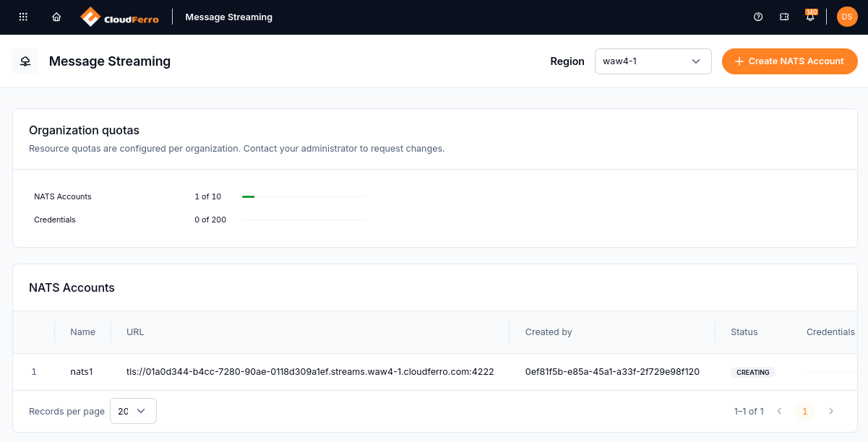Click the CloudFerro logo
Image resolution: width=868 pixels, height=442 pixels.
coord(119,17)
